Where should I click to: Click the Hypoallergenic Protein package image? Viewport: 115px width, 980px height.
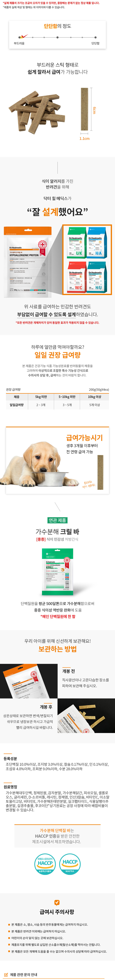(28, 262)
